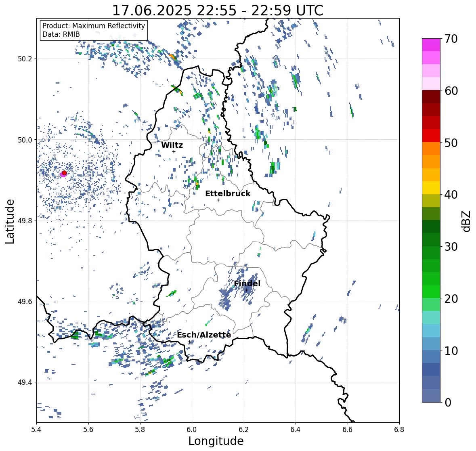The height and width of the screenshot is (451, 476).
Task: Click longitude tick label 6.4
Action: [296, 429]
